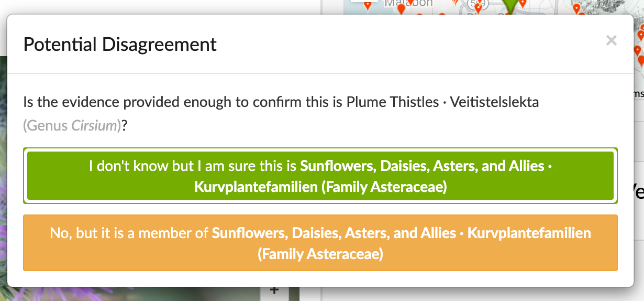The image size is (644, 301).
Task: Select the large green map marker
Action: coord(509,5)
